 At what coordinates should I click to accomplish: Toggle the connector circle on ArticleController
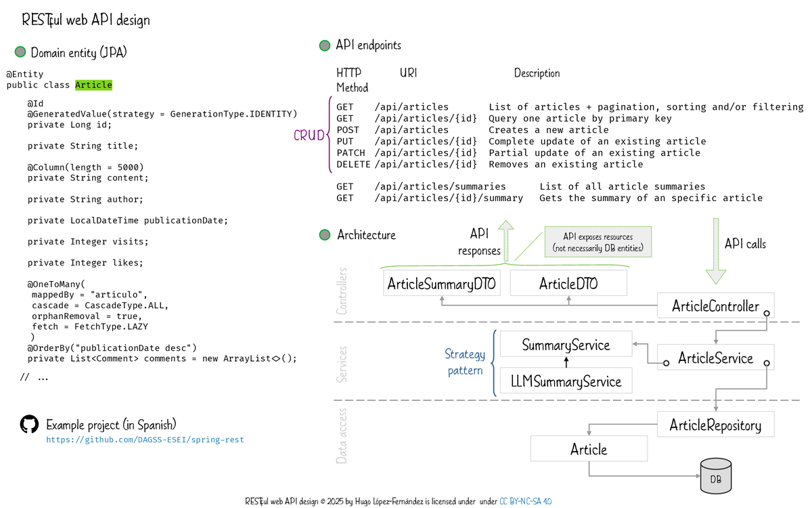(767, 312)
